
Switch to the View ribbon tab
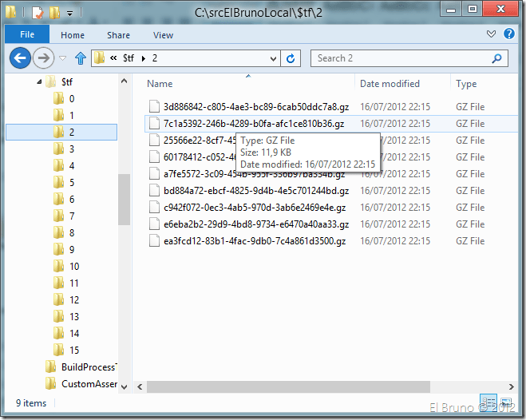163,35
